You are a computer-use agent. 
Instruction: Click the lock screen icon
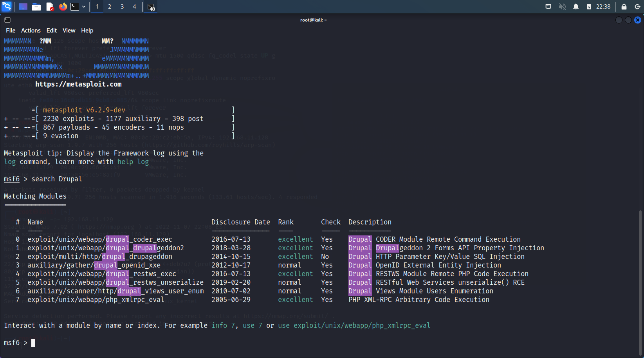624,7
